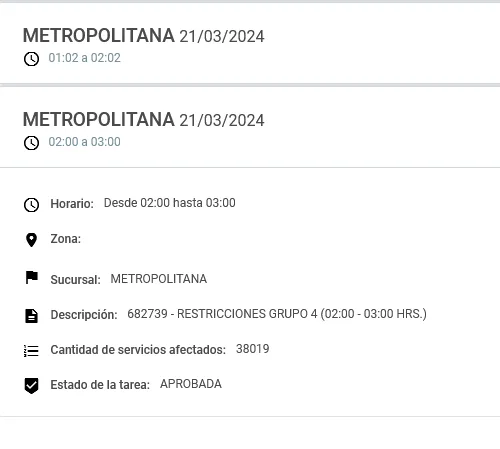Viewport: 500px width, 449px height.
Task: Click the clock icon beside 01:02 a 02:02
Action: (x=31, y=59)
